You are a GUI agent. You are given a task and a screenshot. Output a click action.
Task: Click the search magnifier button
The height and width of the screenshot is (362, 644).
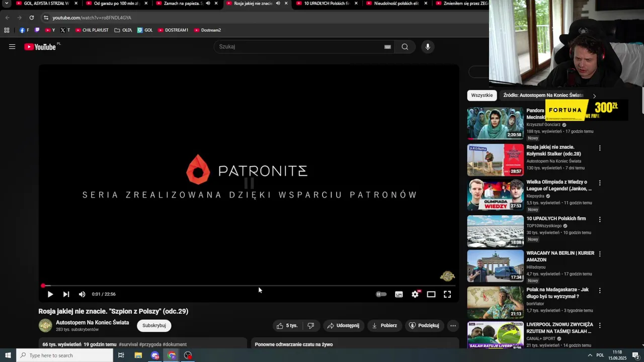pyautogui.click(x=405, y=47)
